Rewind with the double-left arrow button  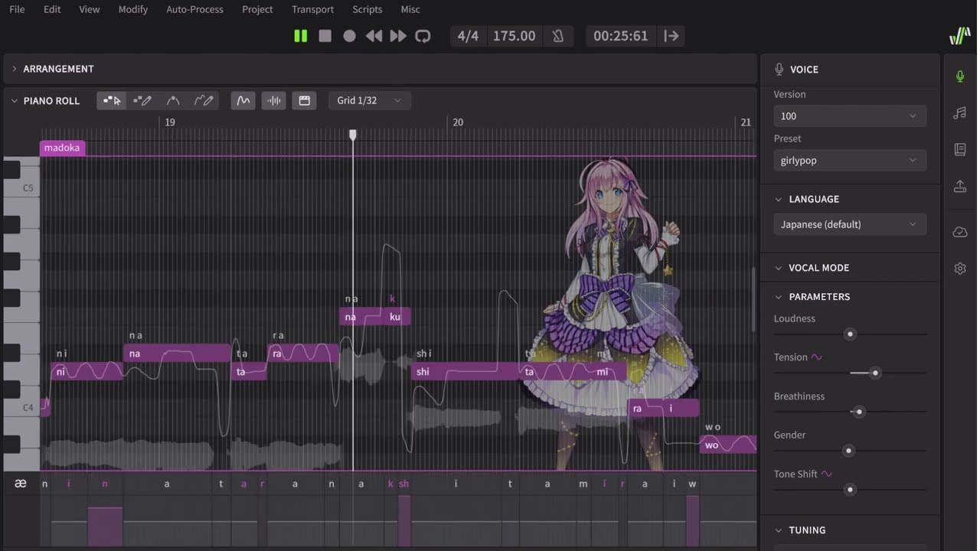tap(374, 36)
